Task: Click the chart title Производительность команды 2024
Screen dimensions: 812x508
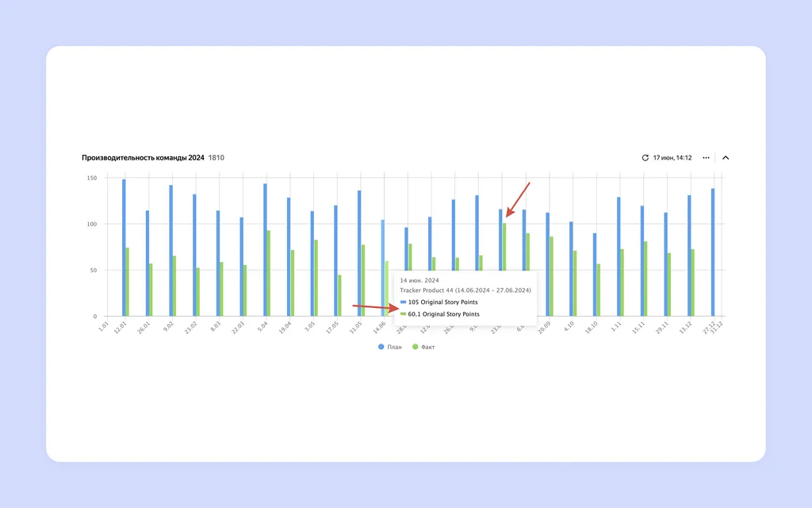Action: point(143,158)
